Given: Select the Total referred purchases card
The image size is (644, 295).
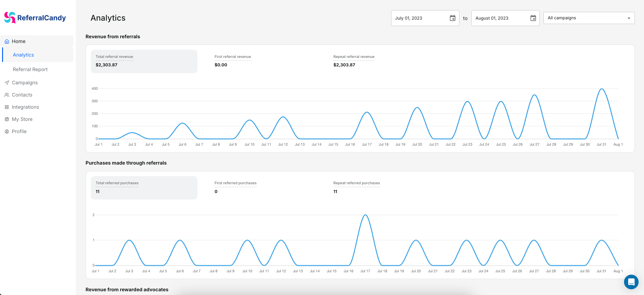Looking at the screenshot, I should click(x=144, y=188).
